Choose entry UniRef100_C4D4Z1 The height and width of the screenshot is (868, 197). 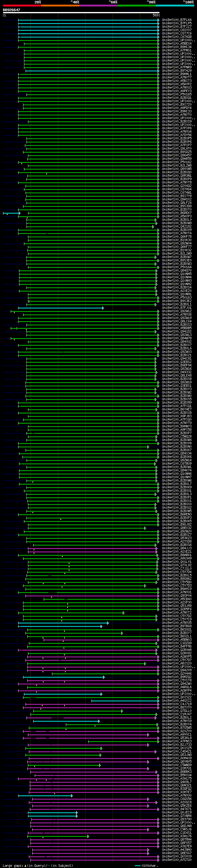click(x=177, y=752)
